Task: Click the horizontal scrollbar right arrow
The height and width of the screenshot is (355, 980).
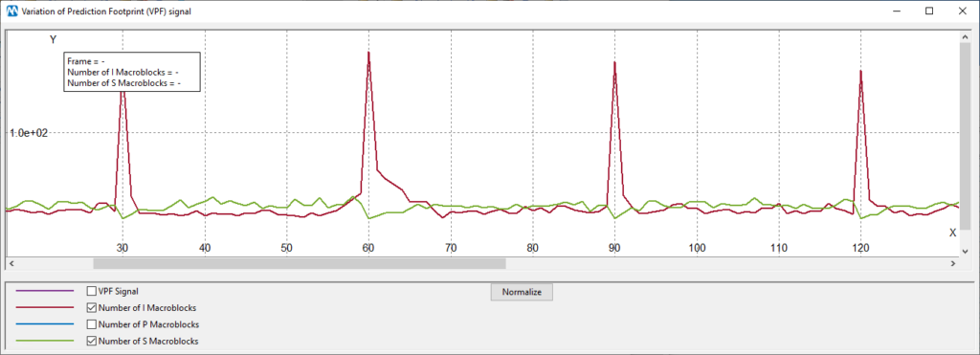Action: [x=953, y=264]
